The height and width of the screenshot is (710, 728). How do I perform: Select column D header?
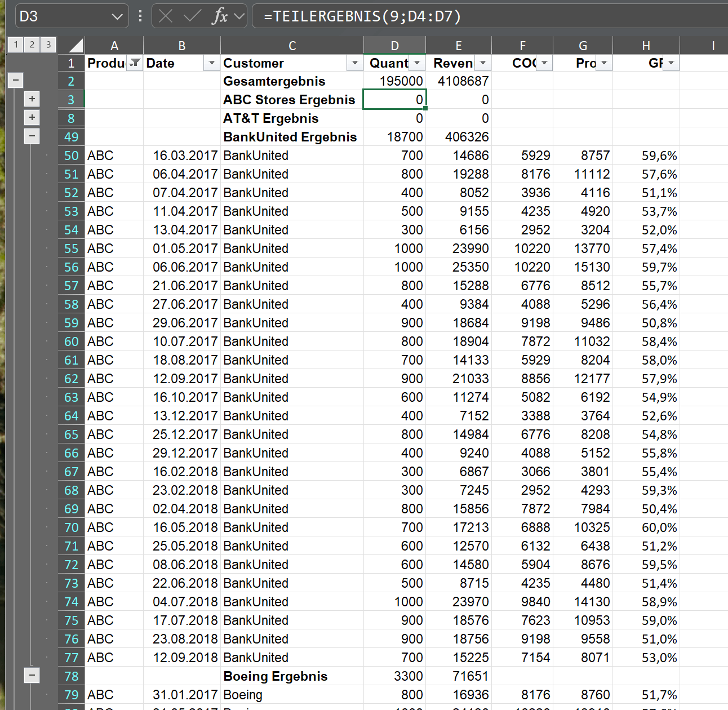pyautogui.click(x=394, y=46)
